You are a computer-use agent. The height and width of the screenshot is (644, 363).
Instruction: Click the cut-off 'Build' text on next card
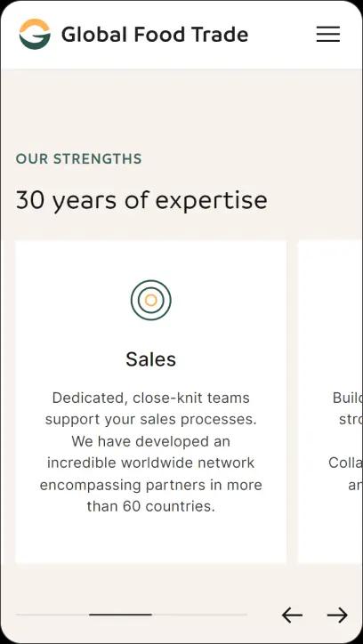coord(348,398)
